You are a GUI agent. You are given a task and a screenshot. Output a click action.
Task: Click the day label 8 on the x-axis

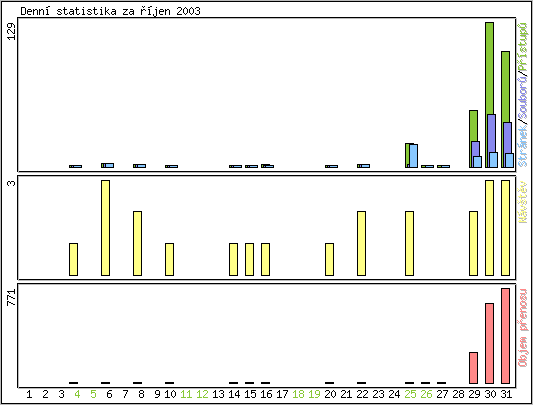141,394
